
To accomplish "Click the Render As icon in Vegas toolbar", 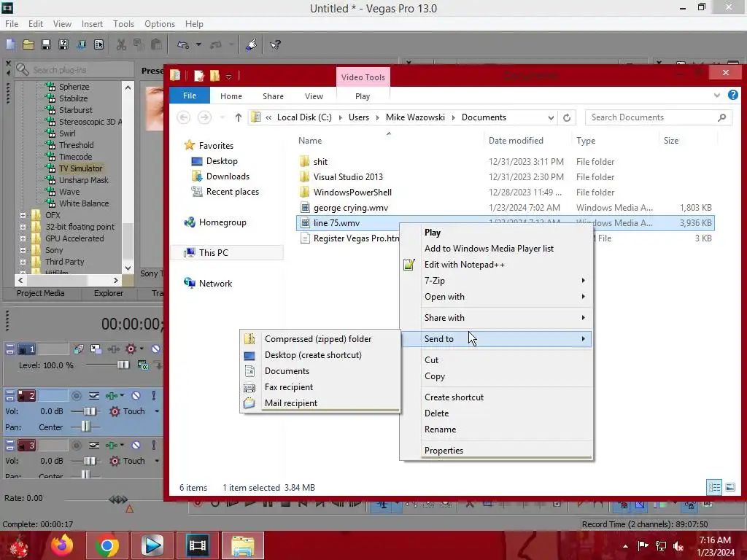I will point(81,44).
